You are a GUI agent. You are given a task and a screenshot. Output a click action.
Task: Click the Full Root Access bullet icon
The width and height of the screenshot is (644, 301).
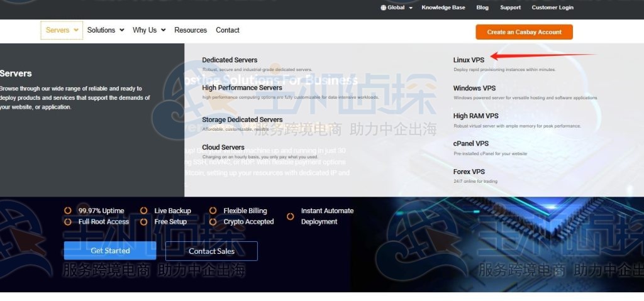(68, 222)
